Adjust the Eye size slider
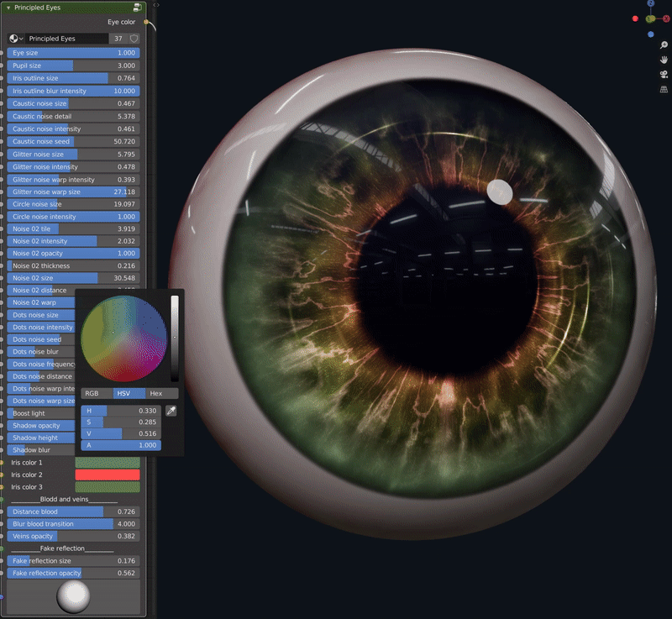The width and height of the screenshot is (672, 619). click(x=73, y=53)
